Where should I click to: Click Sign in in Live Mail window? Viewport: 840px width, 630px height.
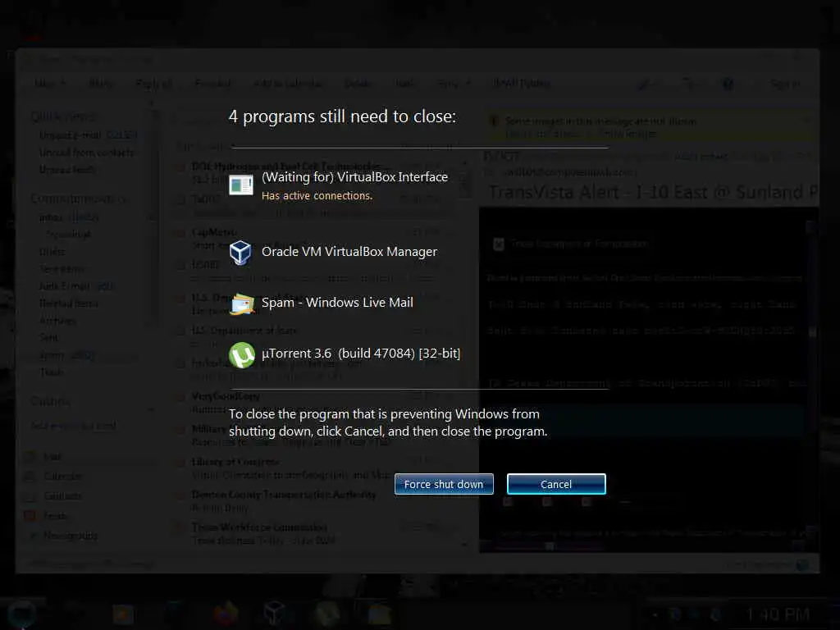pyautogui.click(x=785, y=84)
